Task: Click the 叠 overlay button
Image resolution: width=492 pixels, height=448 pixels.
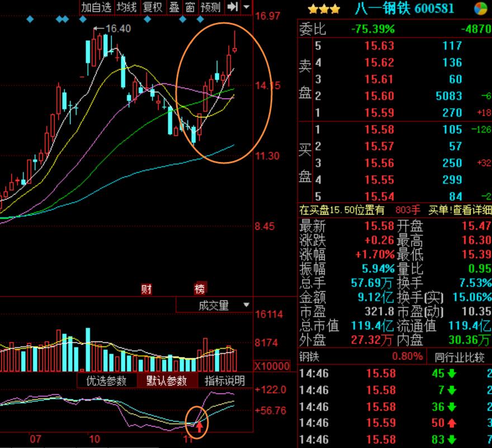Action: (x=174, y=7)
